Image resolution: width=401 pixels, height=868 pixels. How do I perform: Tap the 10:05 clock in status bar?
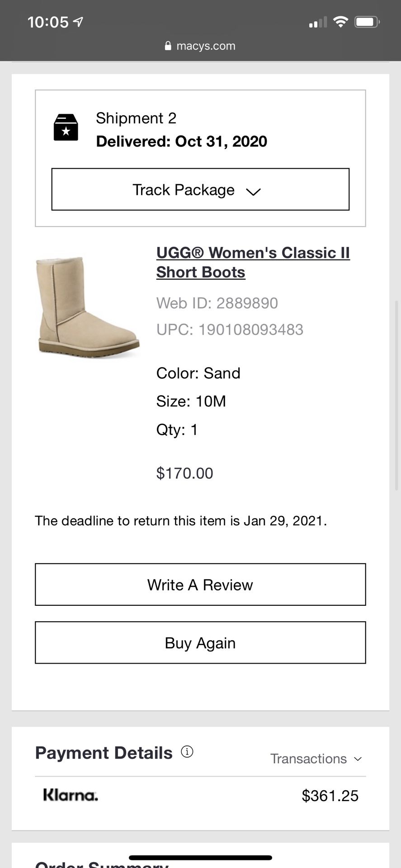(x=48, y=22)
